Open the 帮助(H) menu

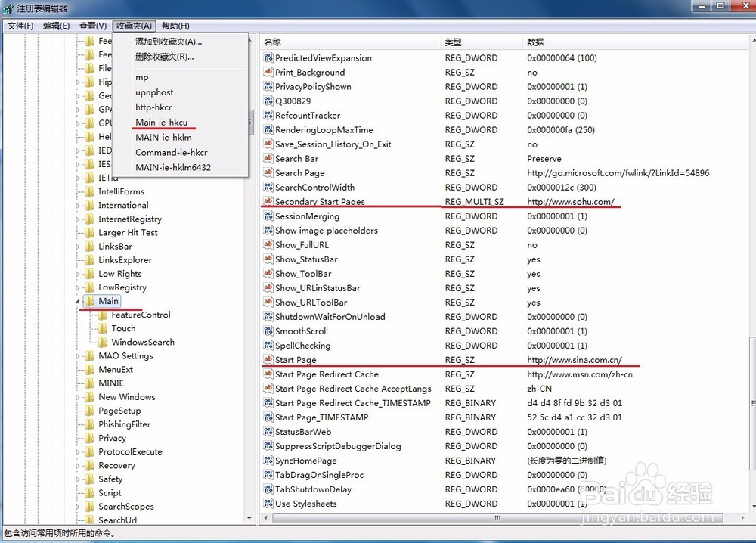point(175,26)
